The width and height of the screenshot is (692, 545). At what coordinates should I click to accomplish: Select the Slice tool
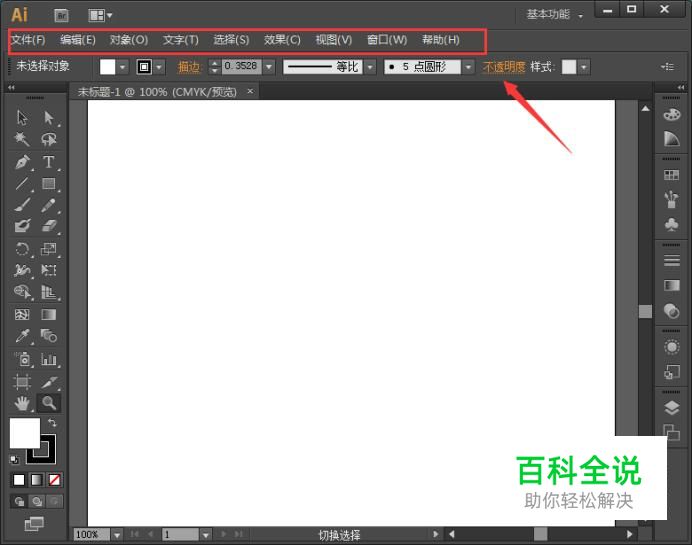pyautogui.click(x=49, y=381)
